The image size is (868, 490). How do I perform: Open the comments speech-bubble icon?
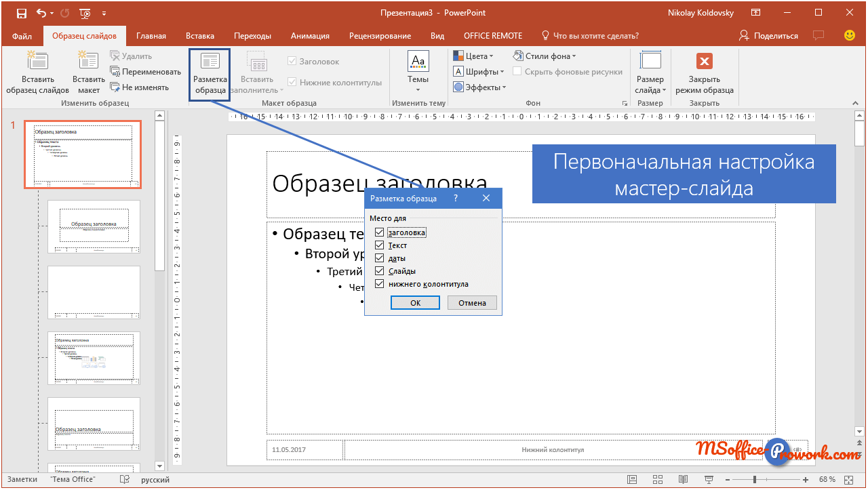click(x=819, y=35)
